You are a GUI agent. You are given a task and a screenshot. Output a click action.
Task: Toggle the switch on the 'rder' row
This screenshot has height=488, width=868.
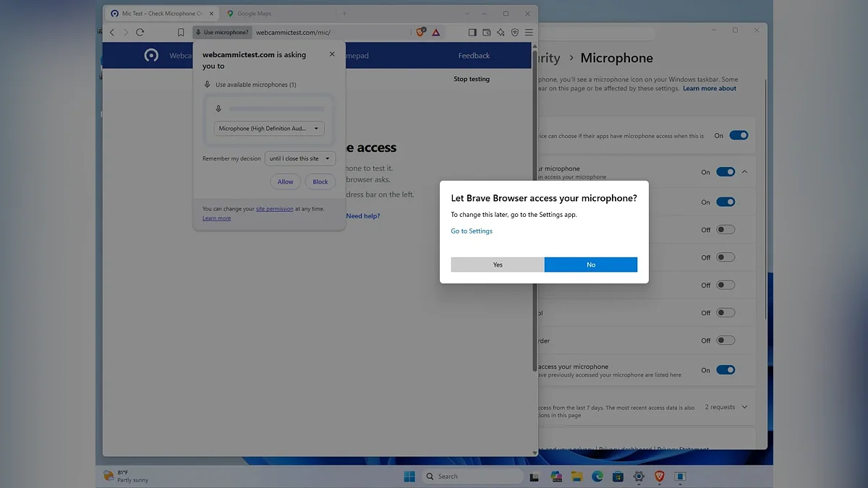(726, 341)
